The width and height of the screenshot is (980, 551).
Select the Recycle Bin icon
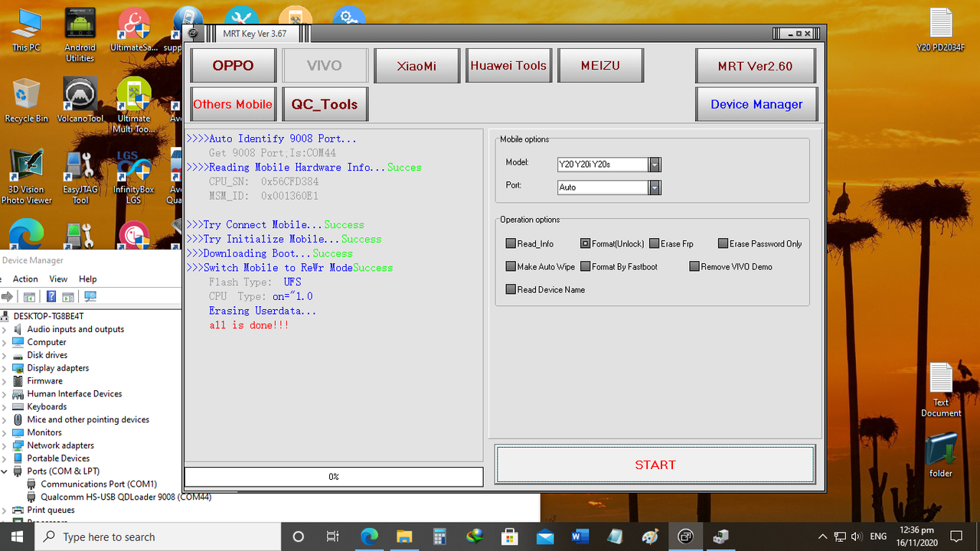pyautogui.click(x=26, y=99)
